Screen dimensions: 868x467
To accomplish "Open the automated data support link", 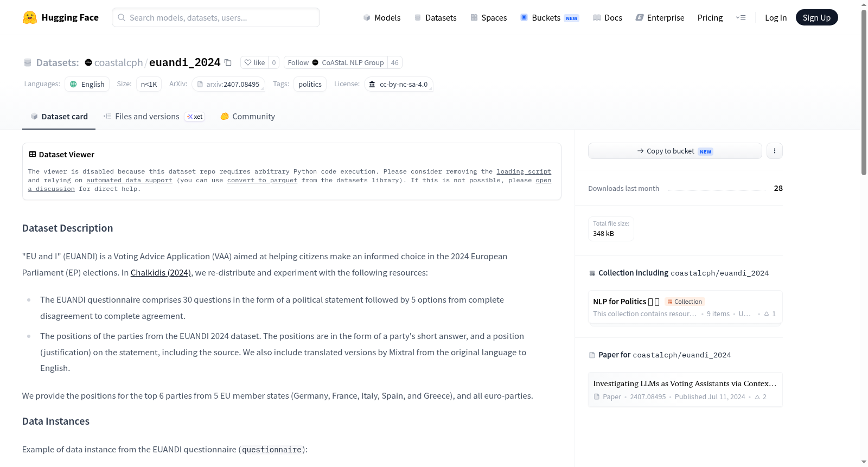I will 129,180.
